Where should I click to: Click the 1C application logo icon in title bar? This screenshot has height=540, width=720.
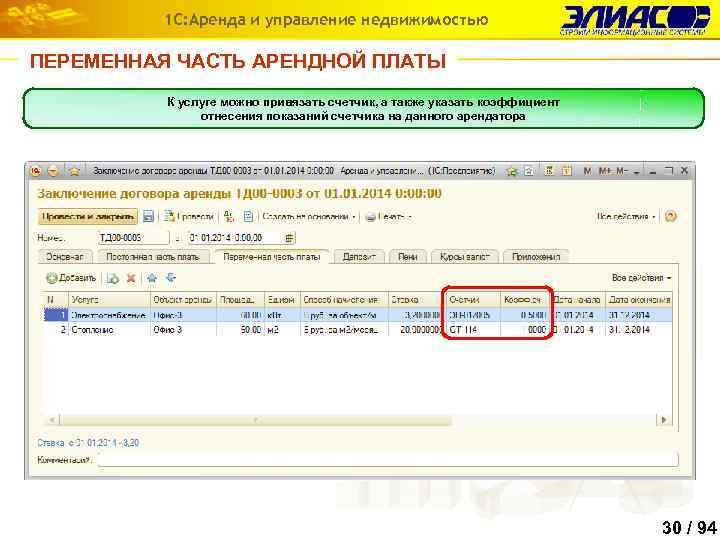click(36, 171)
